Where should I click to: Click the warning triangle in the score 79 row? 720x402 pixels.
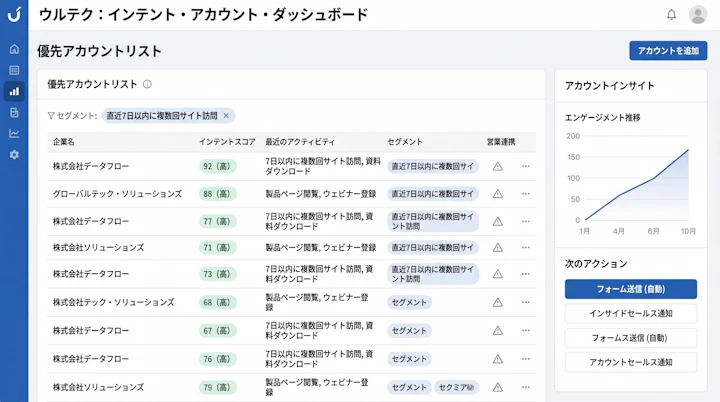498,387
